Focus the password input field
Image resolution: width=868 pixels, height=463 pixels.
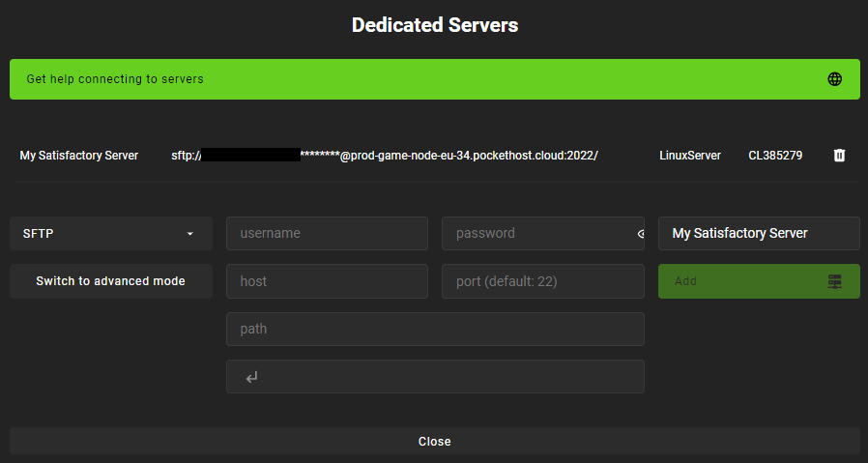542,233
